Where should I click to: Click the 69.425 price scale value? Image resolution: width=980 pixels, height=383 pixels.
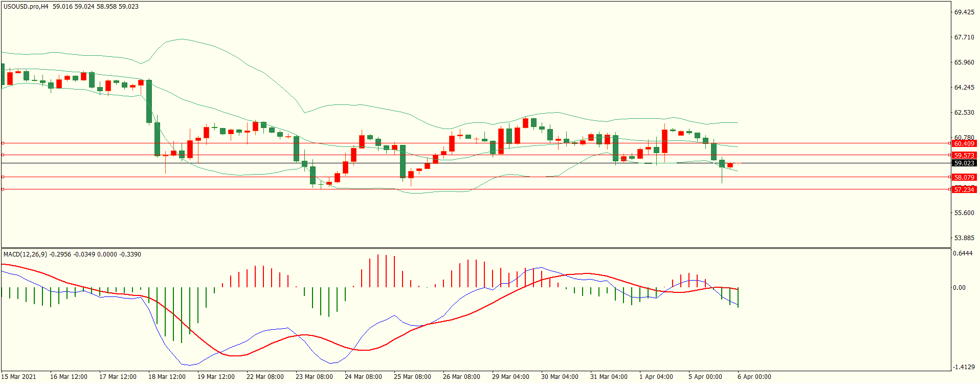tap(964, 12)
